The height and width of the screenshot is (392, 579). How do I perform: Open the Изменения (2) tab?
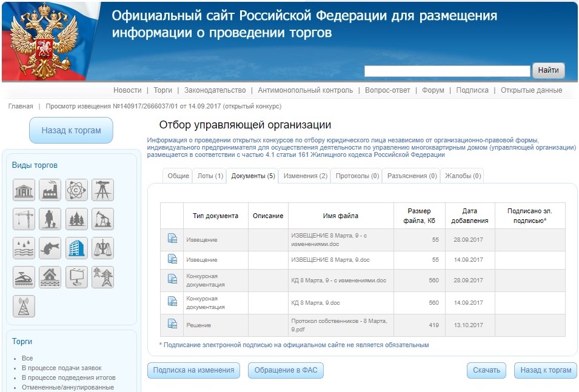[305, 176]
